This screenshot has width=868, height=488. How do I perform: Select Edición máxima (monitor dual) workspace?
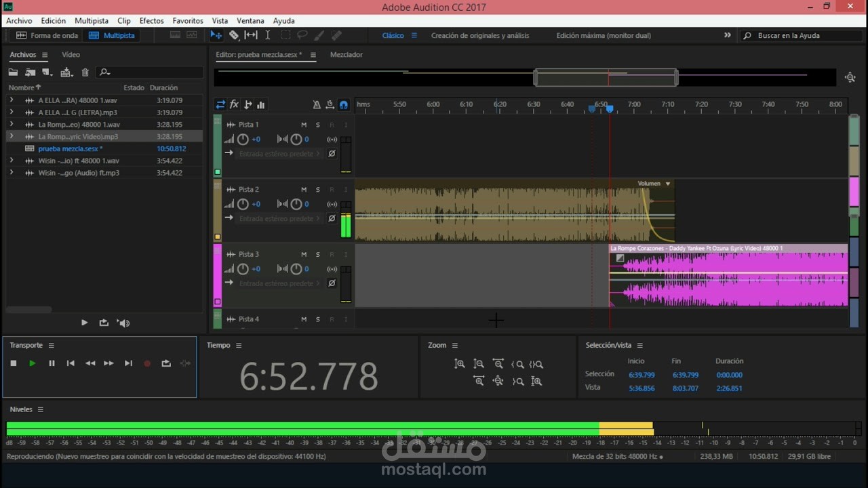[604, 35]
